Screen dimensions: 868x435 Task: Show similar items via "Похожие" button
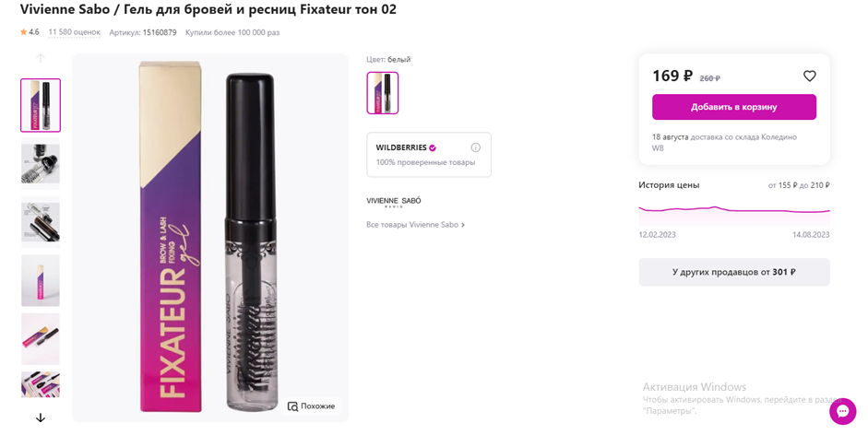[312, 406]
